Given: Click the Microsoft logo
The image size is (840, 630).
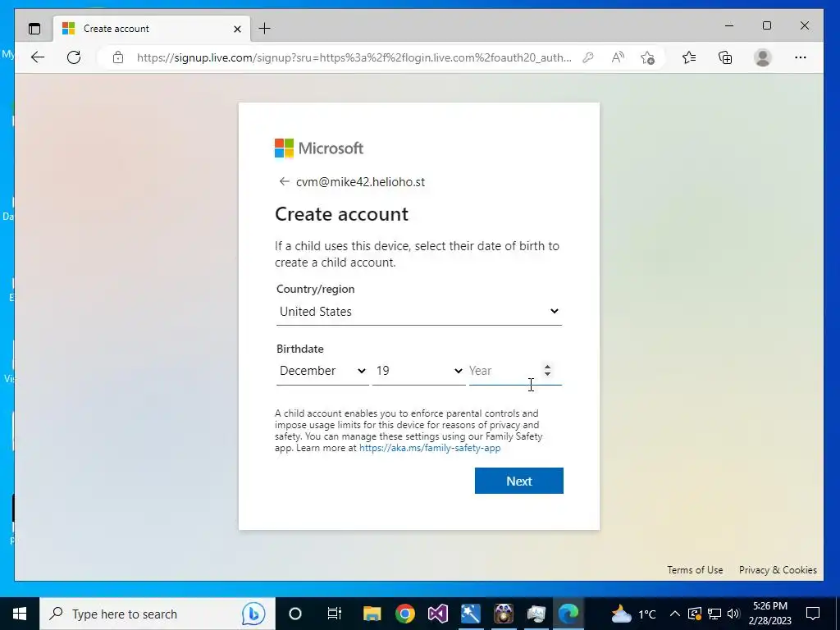Looking at the screenshot, I should coord(319,148).
